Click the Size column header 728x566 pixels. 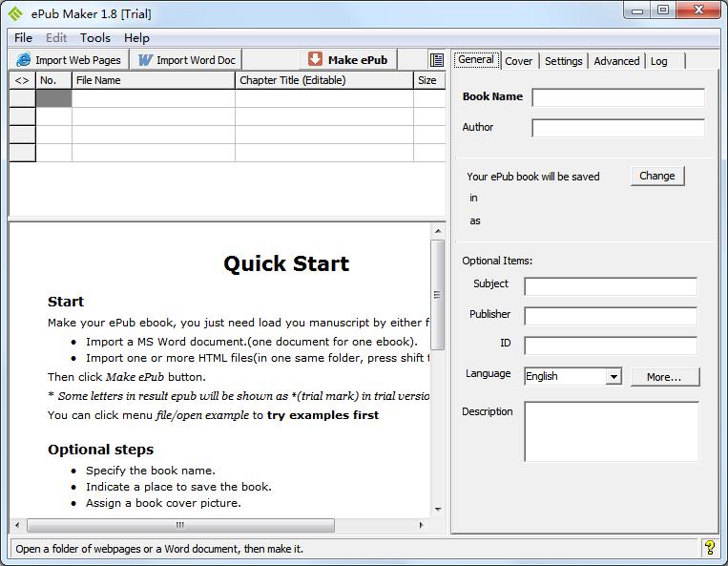[429, 80]
